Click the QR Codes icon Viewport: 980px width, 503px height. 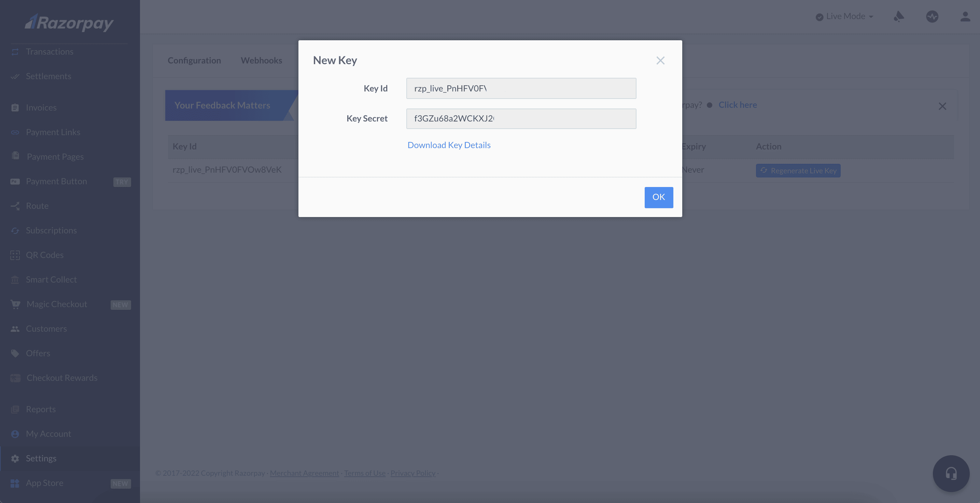click(x=15, y=255)
